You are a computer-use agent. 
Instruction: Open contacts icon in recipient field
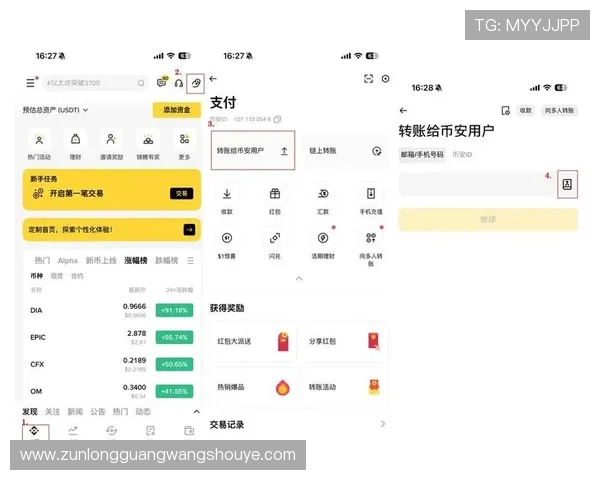point(567,184)
